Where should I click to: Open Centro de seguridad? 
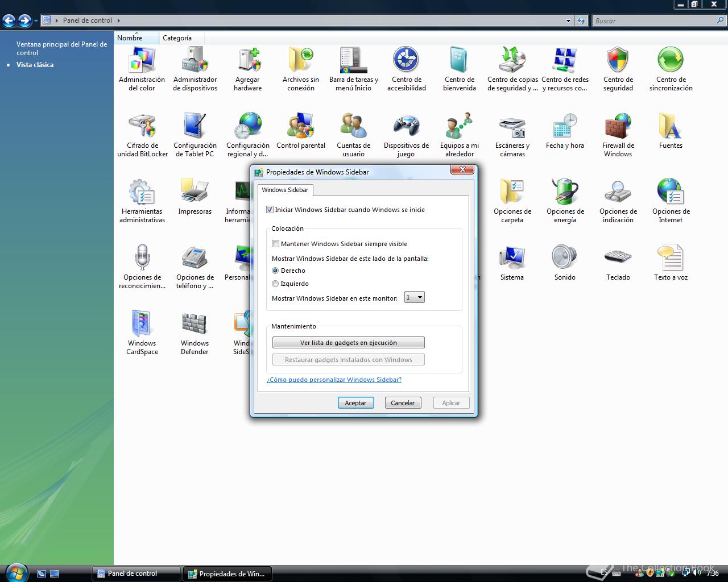point(618,69)
